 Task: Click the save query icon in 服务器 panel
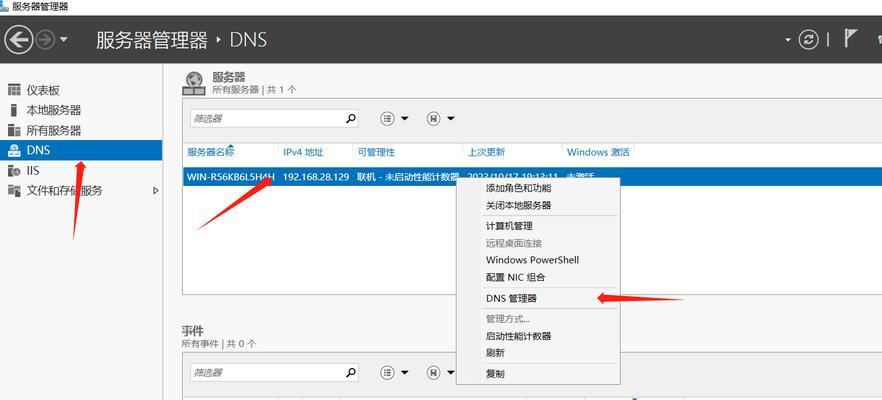pos(433,119)
